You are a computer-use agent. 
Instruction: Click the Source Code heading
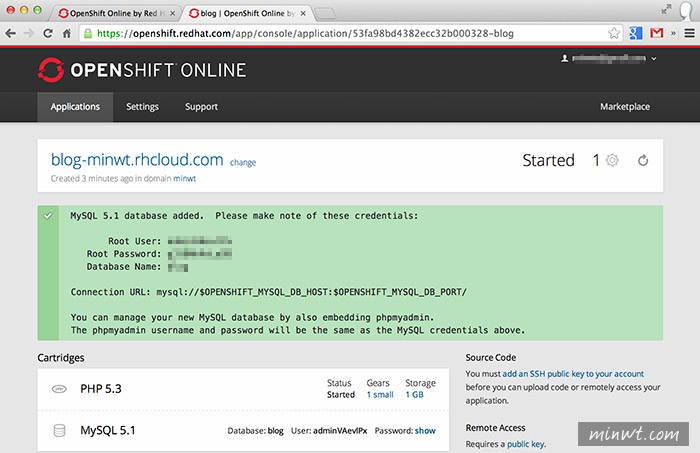coord(491,357)
